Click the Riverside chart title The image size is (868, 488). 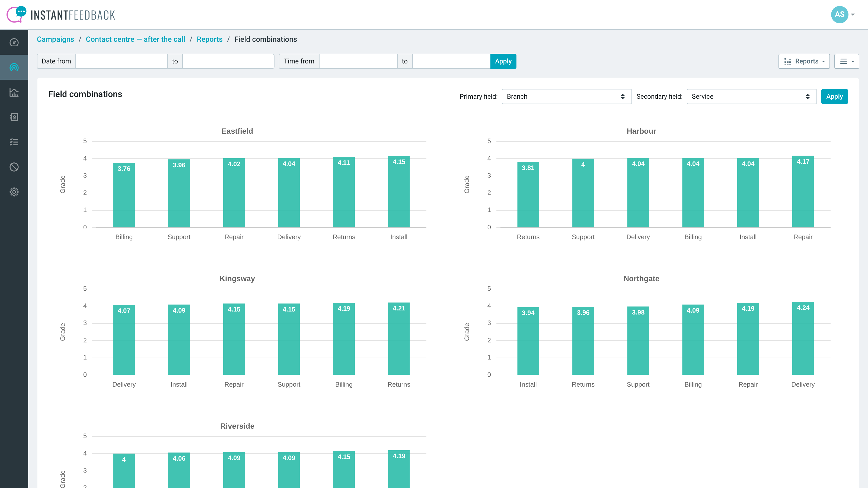[237, 426]
